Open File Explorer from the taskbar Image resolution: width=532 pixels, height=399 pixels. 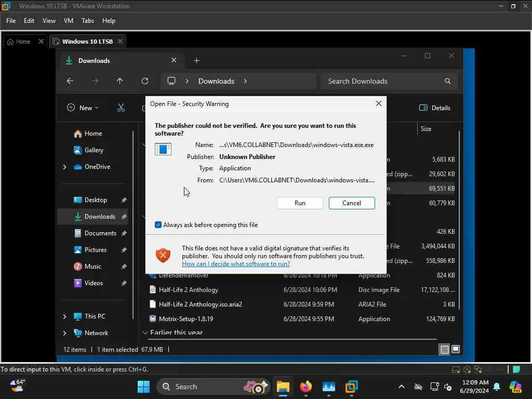[x=283, y=387]
